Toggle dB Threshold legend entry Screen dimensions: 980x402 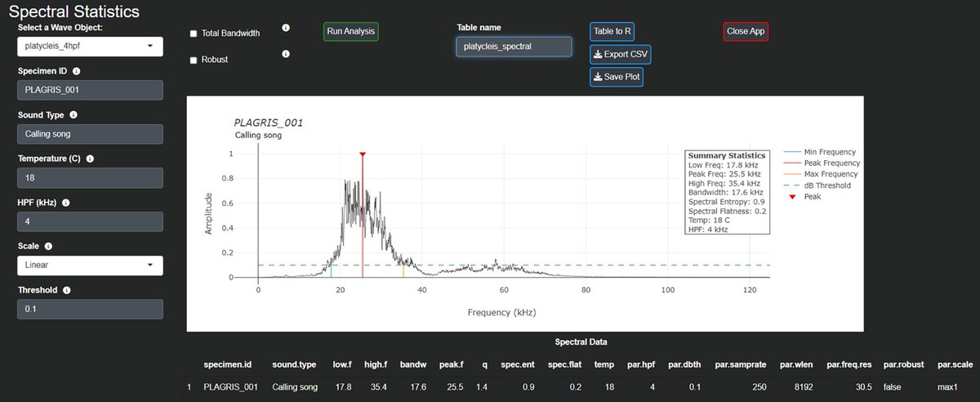pyautogui.click(x=817, y=185)
